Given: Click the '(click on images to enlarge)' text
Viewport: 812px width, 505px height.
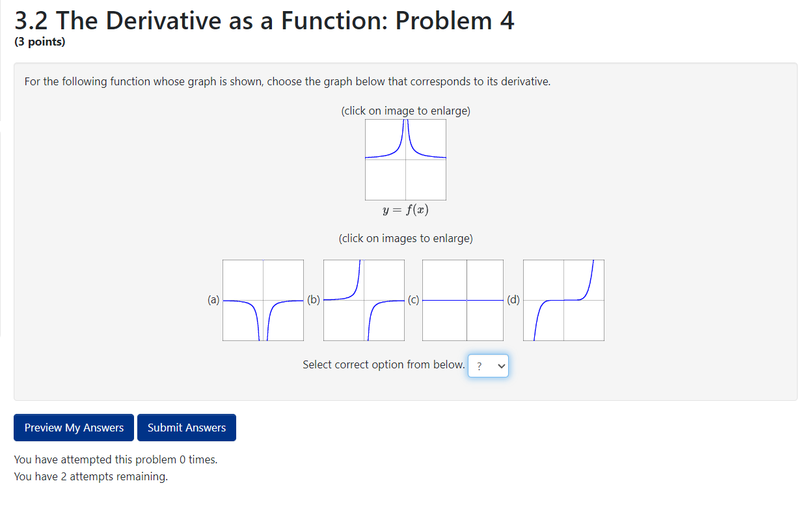Looking at the screenshot, I should pyautogui.click(x=405, y=238).
